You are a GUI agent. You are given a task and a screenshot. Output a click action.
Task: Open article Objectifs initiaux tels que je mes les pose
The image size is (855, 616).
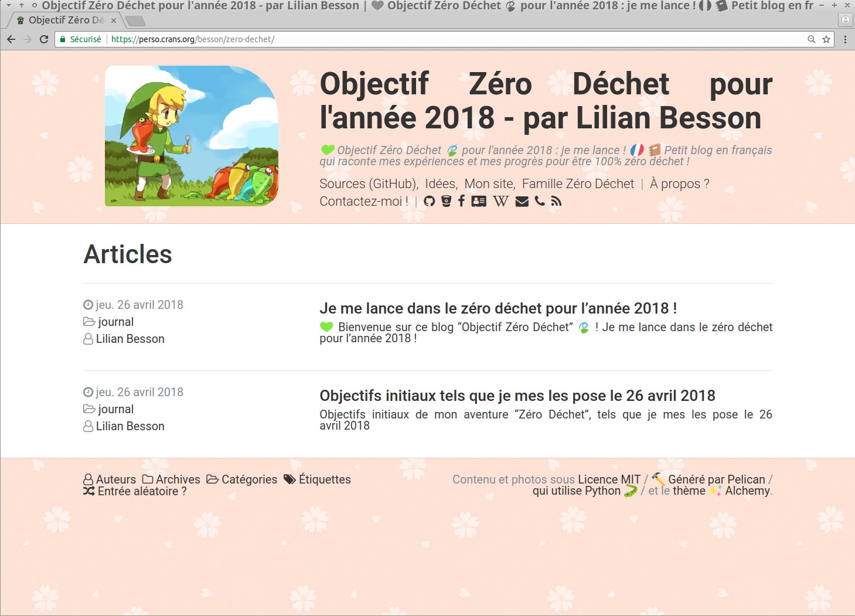517,396
